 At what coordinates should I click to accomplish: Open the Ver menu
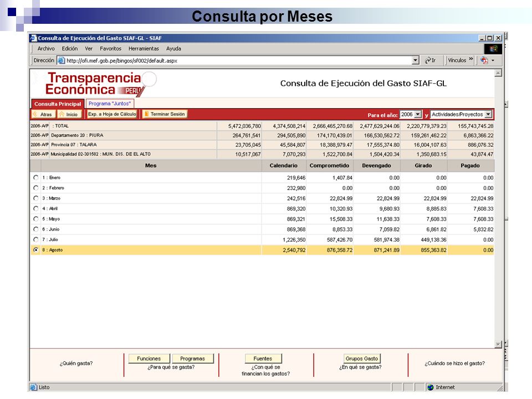pyautogui.click(x=89, y=49)
